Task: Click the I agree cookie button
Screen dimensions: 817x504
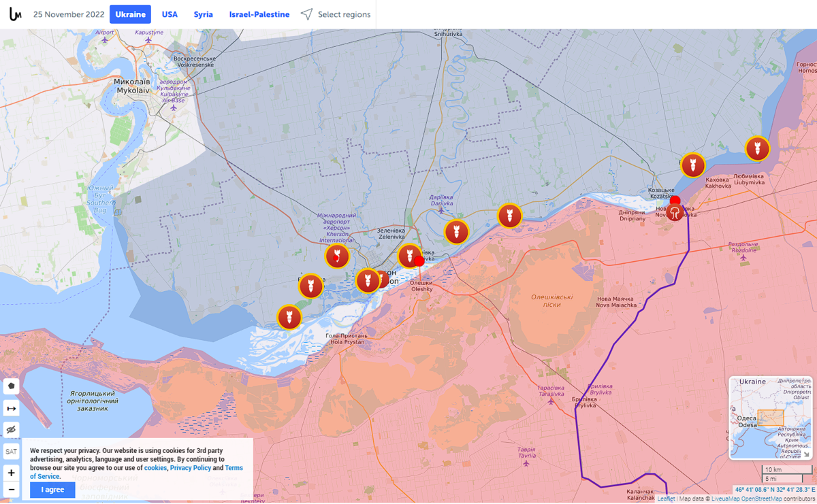Action: [x=52, y=490]
